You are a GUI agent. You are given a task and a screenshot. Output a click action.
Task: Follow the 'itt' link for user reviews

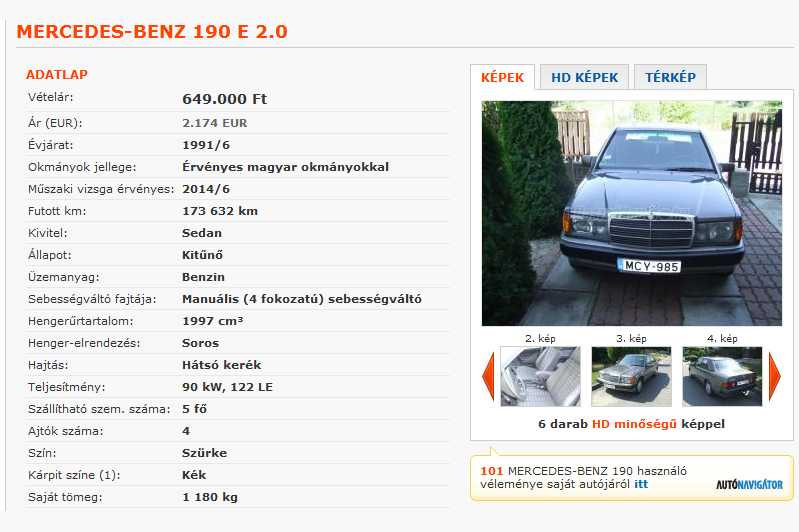click(641, 484)
